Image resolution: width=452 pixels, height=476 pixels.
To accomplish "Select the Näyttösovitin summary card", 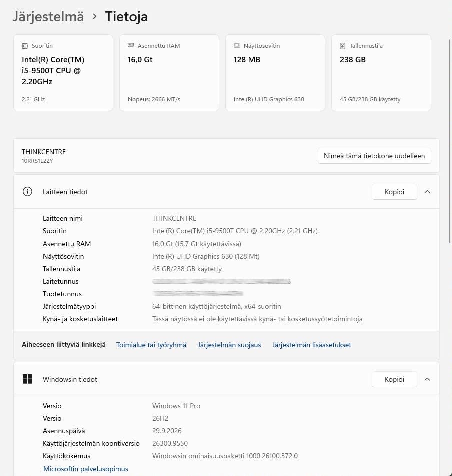I will coord(275,73).
